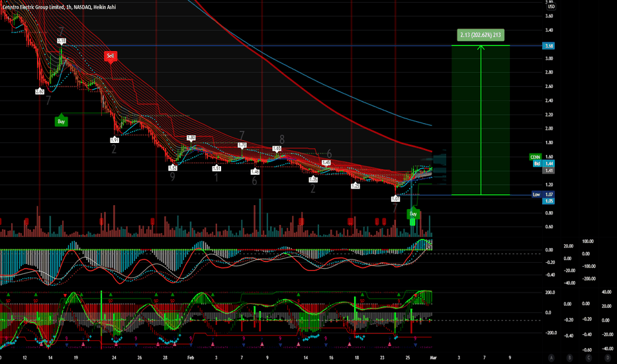Click the red Sell signal label
Viewport: 617px width, 364px height.
pos(111,56)
